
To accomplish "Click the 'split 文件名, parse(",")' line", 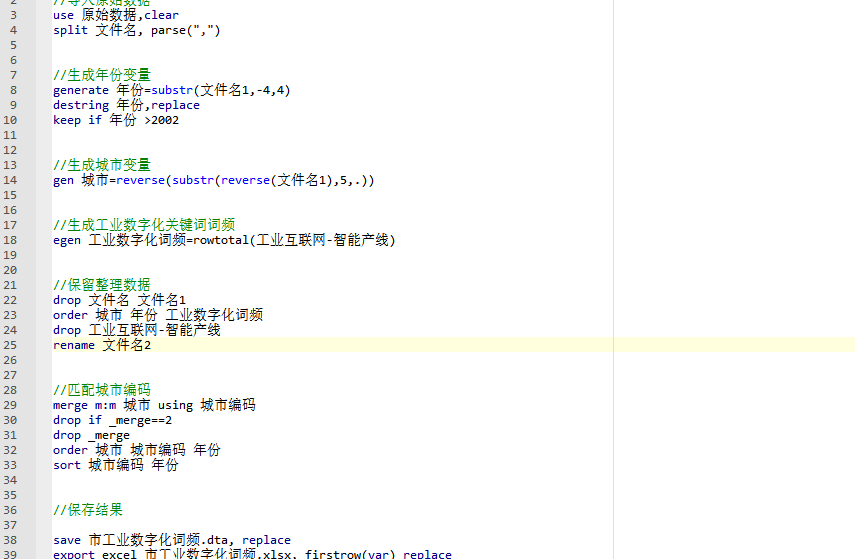I will pyautogui.click(x=137, y=30).
